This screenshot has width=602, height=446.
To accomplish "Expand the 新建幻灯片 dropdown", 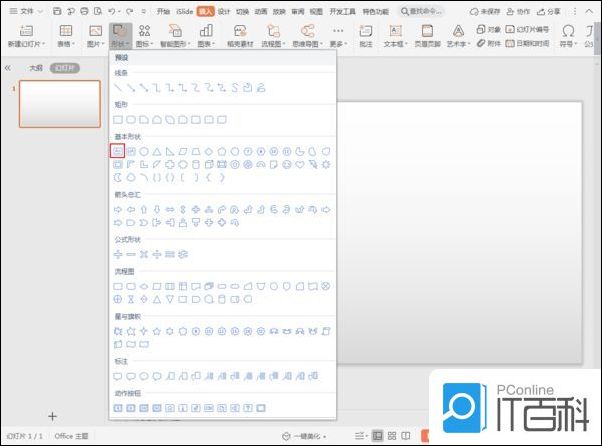I will click(x=26, y=44).
